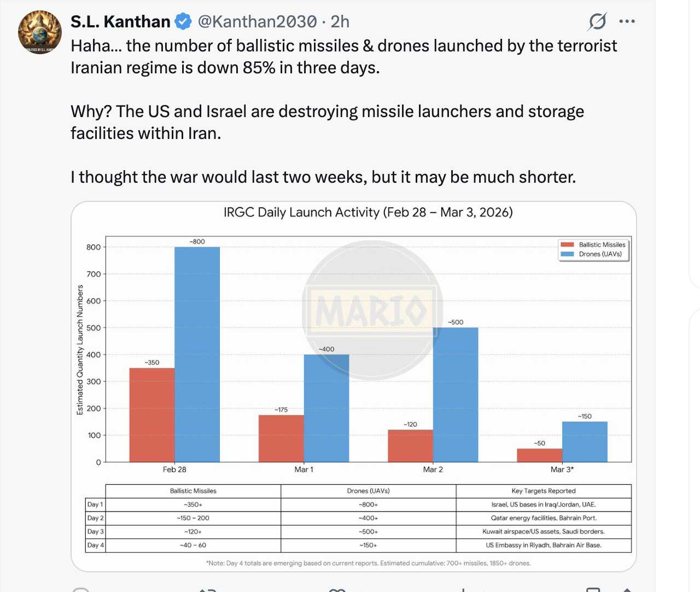Image resolution: width=700 pixels, height=592 pixels.
Task: Open the S.L. Kanthan display name link
Action: point(120,22)
